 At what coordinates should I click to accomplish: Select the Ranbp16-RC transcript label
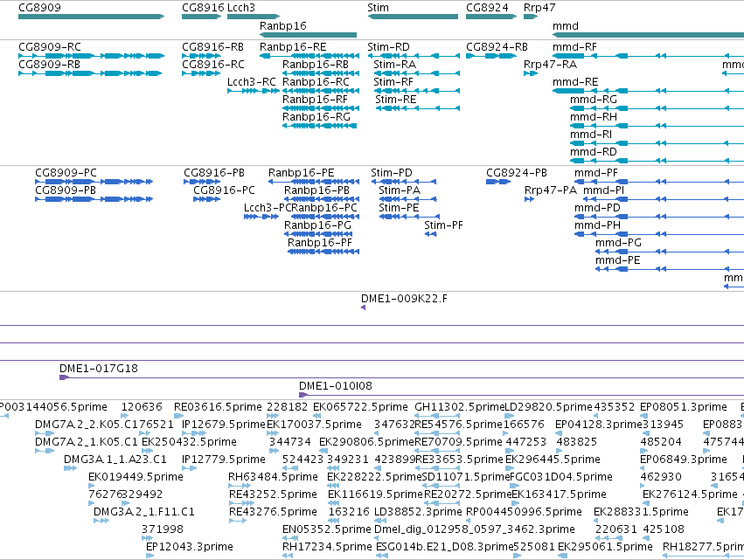click(316, 82)
